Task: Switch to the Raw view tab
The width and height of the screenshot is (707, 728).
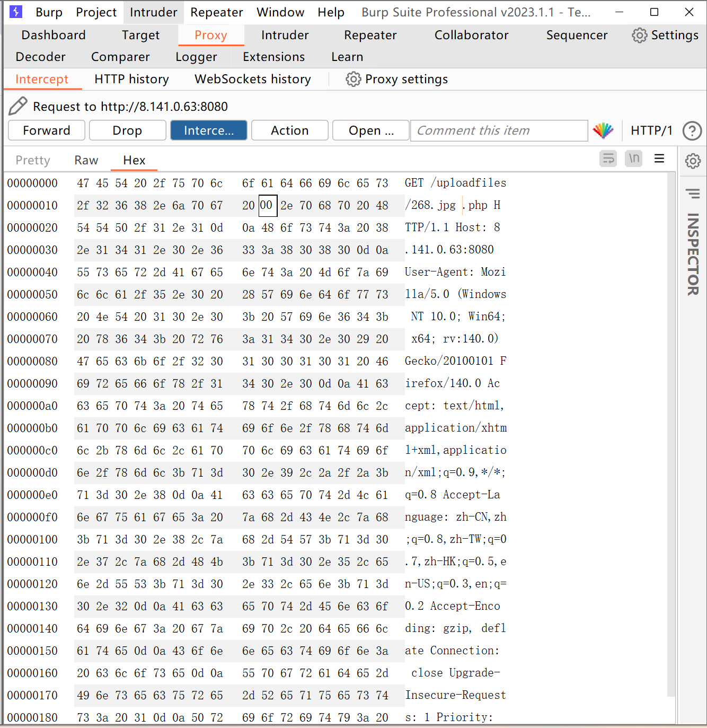Action: (x=86, y=160)
